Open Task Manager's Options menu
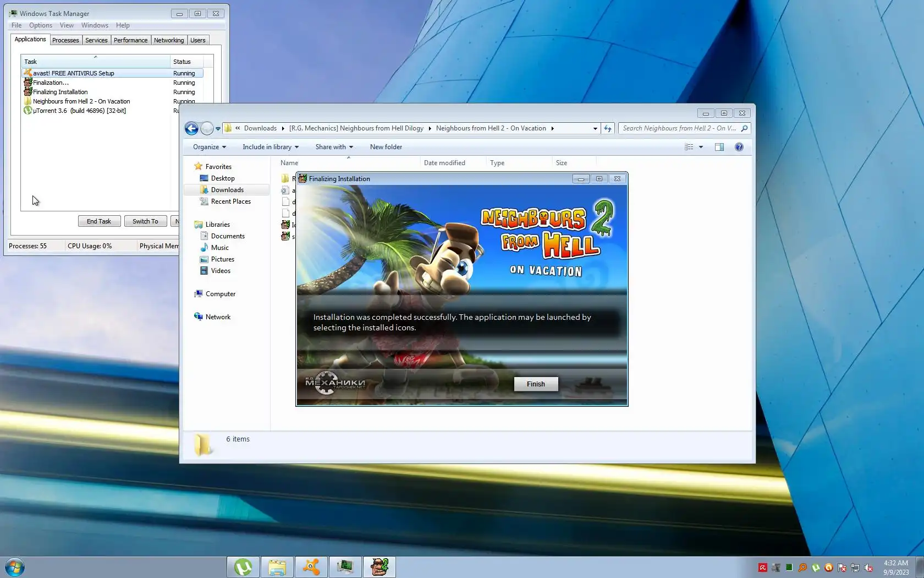The image size is (924, 578). (x=41, y=25)
